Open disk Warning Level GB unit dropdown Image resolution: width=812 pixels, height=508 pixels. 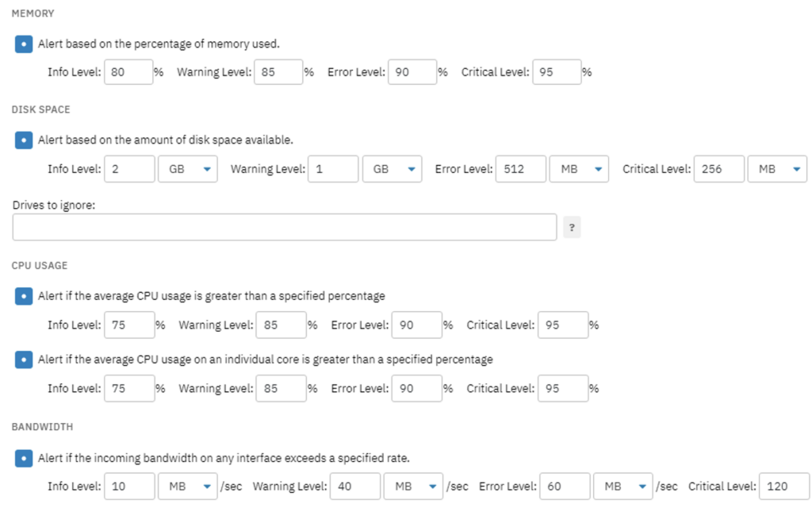pos(392,169)
